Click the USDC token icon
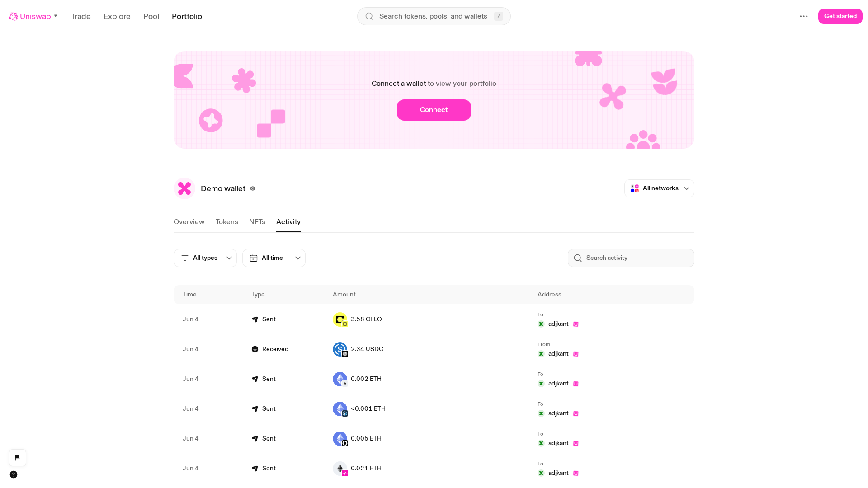This screenshot has height=488, width=868. click(x=340, y=349)
